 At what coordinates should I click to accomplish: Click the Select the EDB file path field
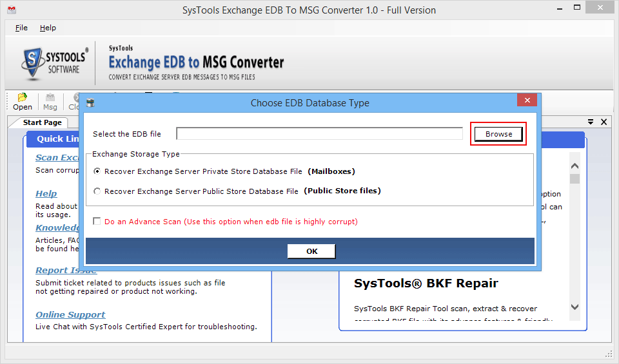pyautogui.click(x=319, y=134)
